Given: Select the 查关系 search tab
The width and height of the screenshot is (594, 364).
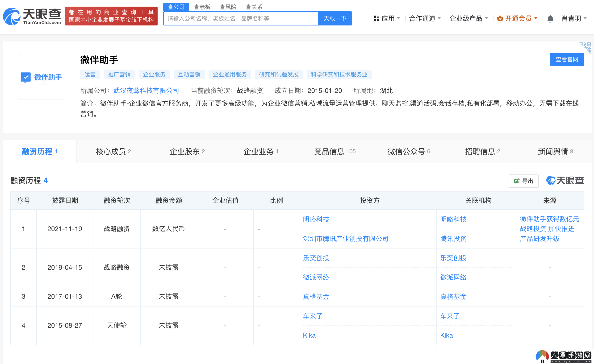Looking at the screenshot, I should coord(254,7).
